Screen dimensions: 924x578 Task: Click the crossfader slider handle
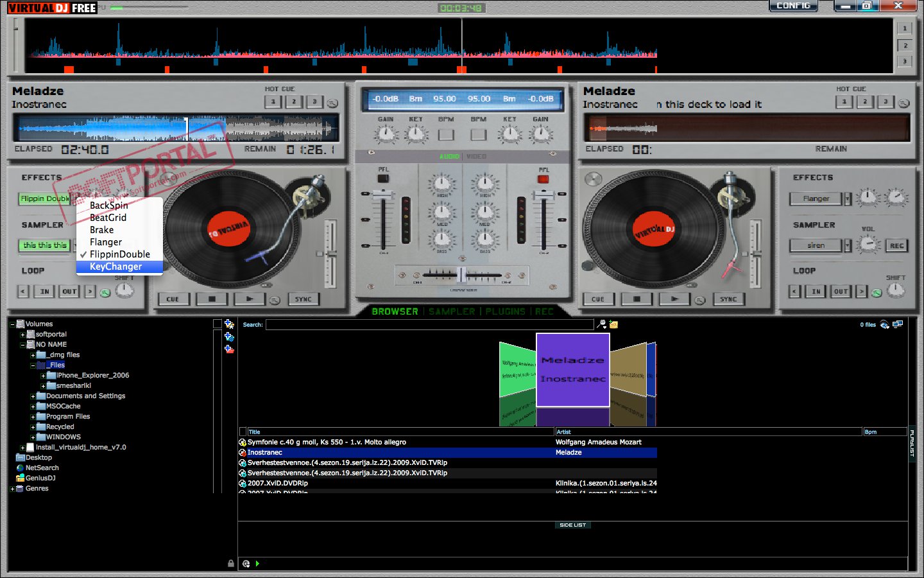coord(461,275)
